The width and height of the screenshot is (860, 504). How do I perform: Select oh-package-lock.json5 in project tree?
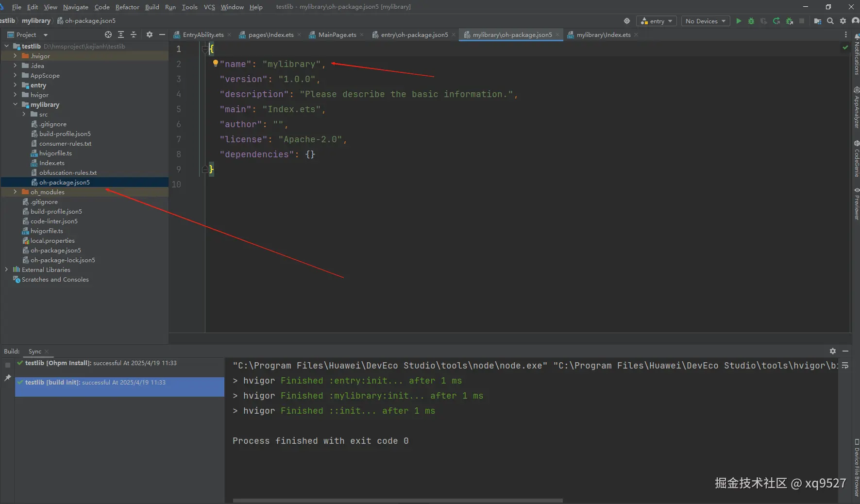63,260
